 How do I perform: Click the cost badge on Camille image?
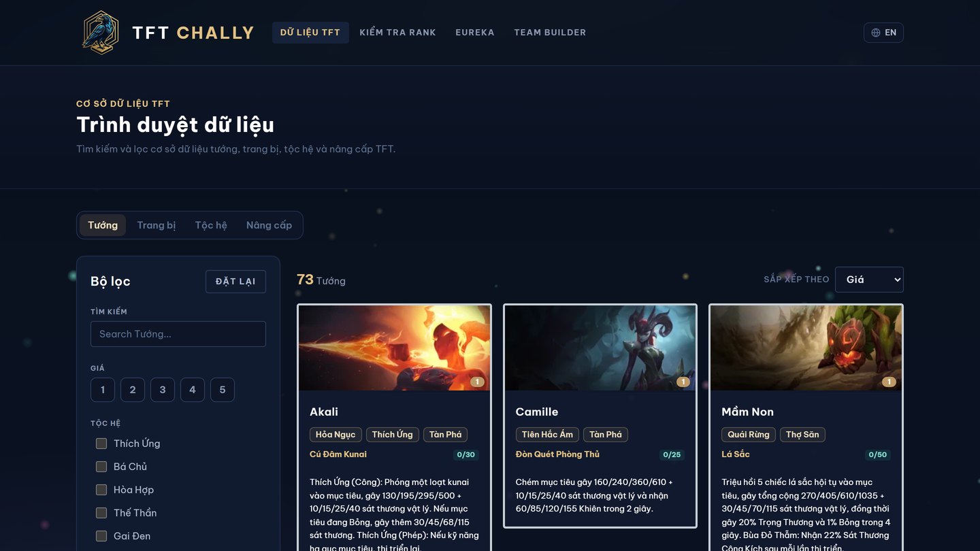(x=683, y=382)
